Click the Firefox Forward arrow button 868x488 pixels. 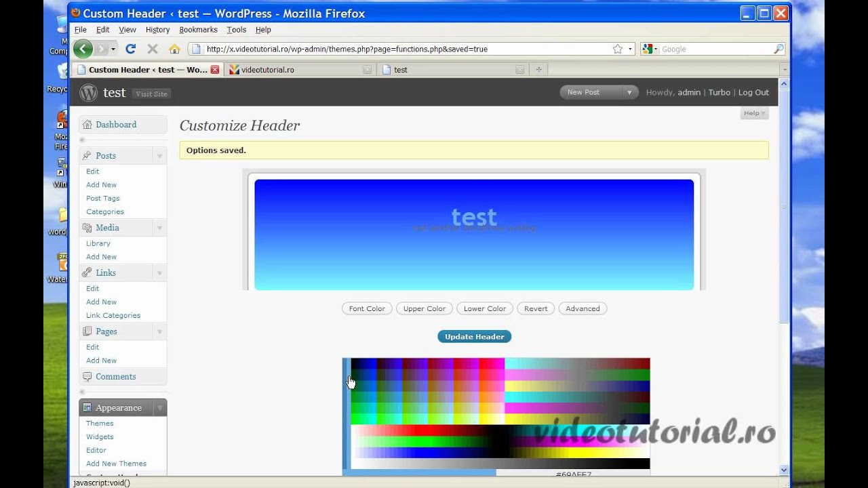coord(101,49)
